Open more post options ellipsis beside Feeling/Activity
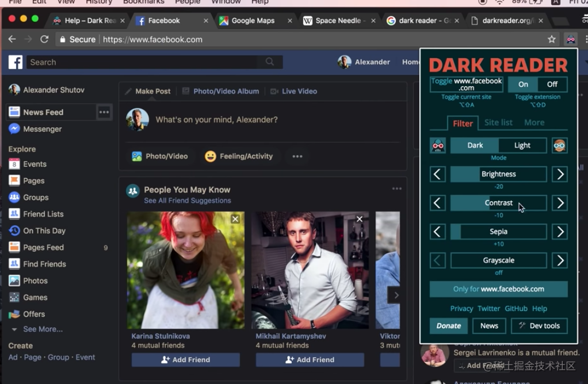Image resolution: width=588 pixels, height=384 pixels. 297,156
